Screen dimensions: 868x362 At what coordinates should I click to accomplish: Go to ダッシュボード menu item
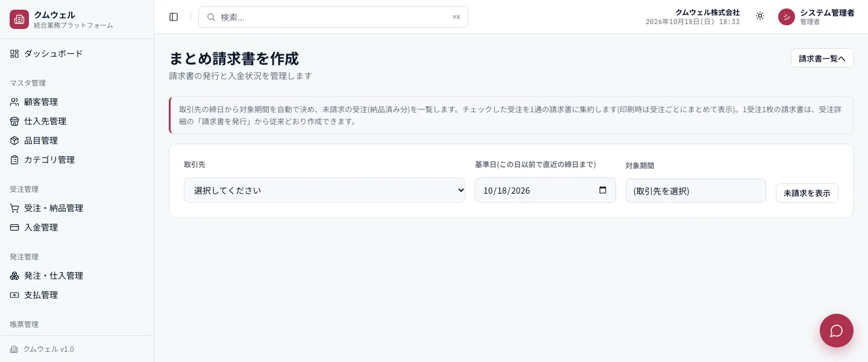(77, 54)
